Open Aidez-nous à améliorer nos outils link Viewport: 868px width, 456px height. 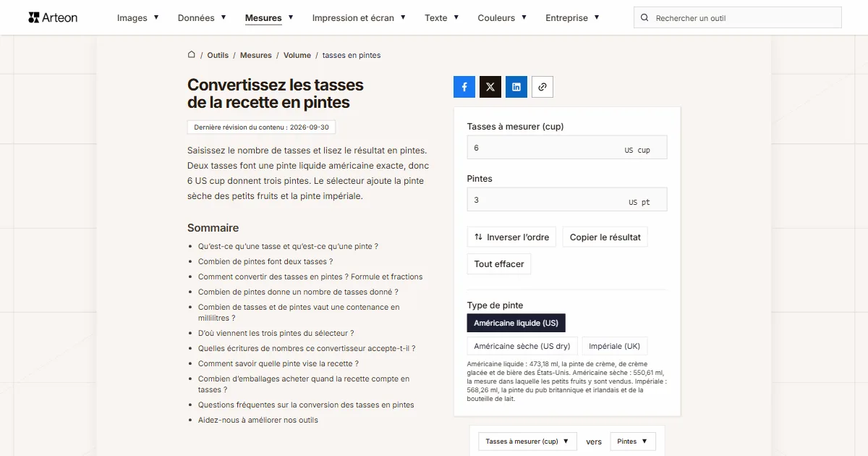(258, 420)
